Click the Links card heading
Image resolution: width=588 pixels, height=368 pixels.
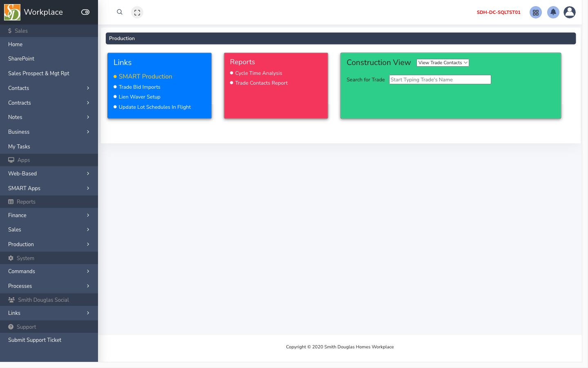click(122, 63)
